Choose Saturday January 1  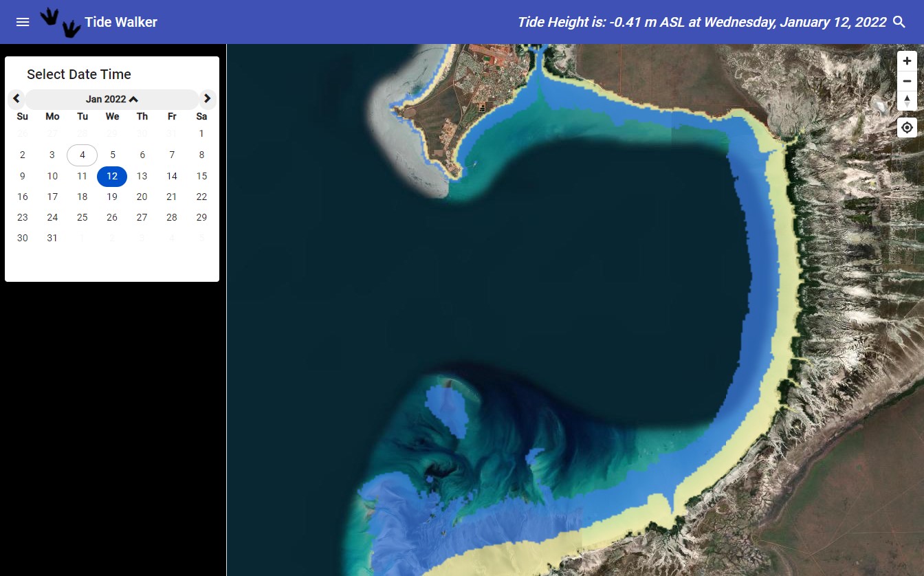click(201, 133)
